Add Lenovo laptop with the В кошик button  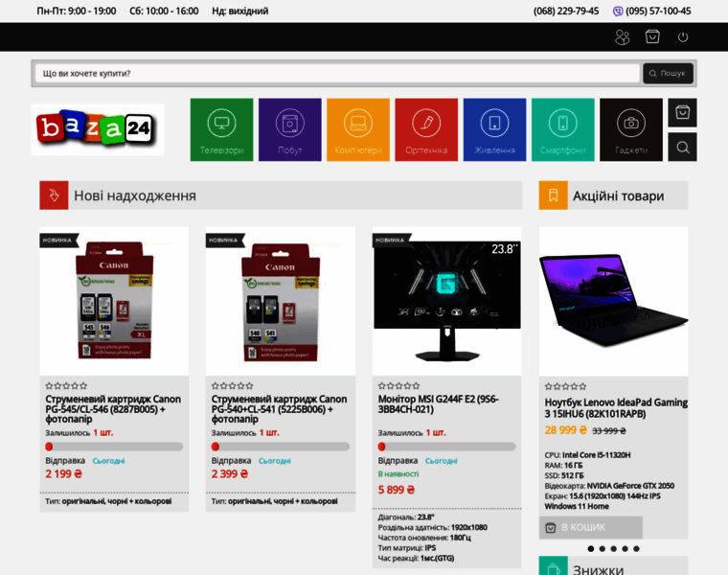[x=591, y=527]
